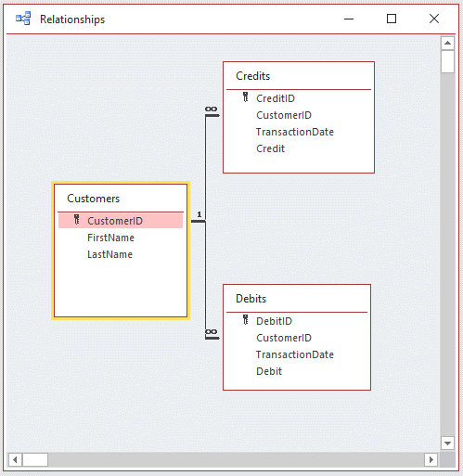Click the infinity symbol on Debits relationship line
The height and width of the screenshot is (476, 463).
click(211, 331)
